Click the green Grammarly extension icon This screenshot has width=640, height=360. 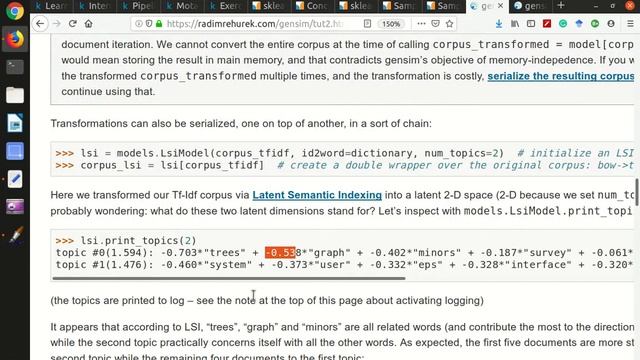point(563,24)
